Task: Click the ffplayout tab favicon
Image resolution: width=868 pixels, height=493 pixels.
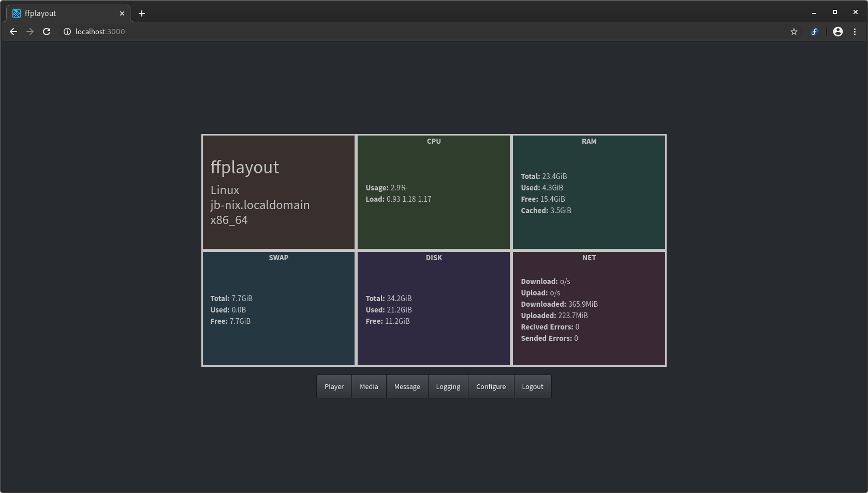Action: coord(17,13)
